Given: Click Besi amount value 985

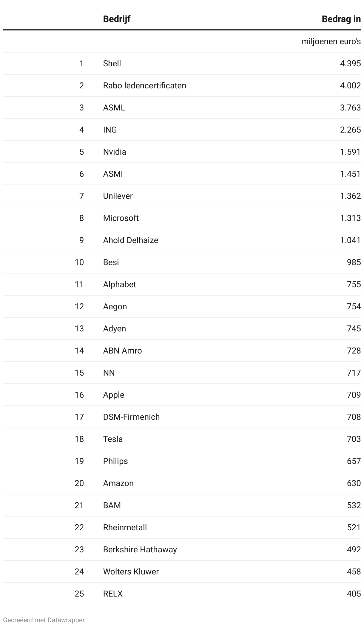Looking at the screenshot, I should (x=354, y=262).
